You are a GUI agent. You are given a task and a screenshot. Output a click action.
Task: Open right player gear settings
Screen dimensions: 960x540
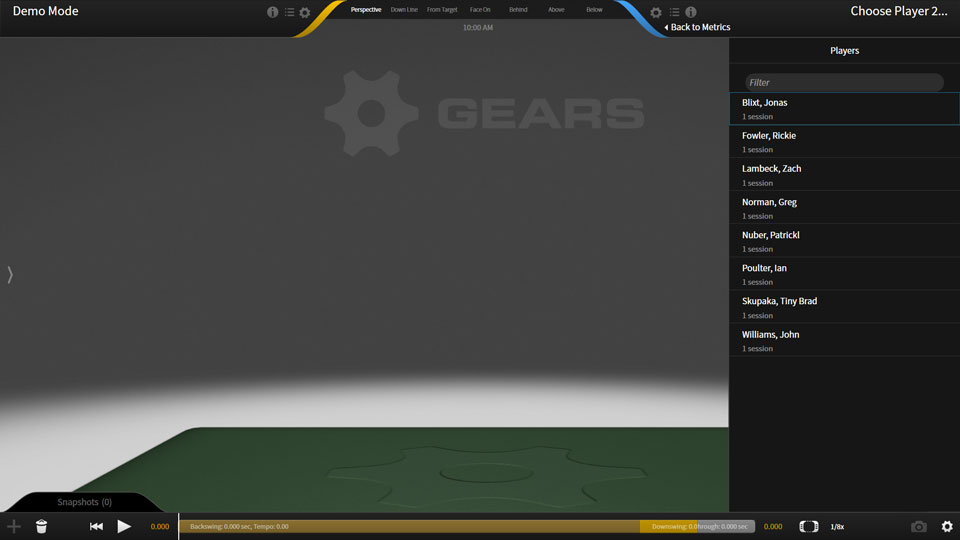(x=656, y=12)
